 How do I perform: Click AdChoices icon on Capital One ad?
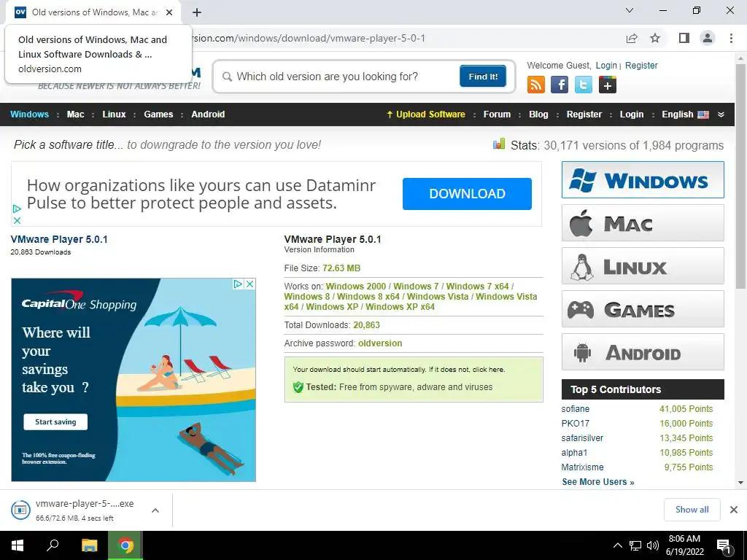[x=239, y=284]
